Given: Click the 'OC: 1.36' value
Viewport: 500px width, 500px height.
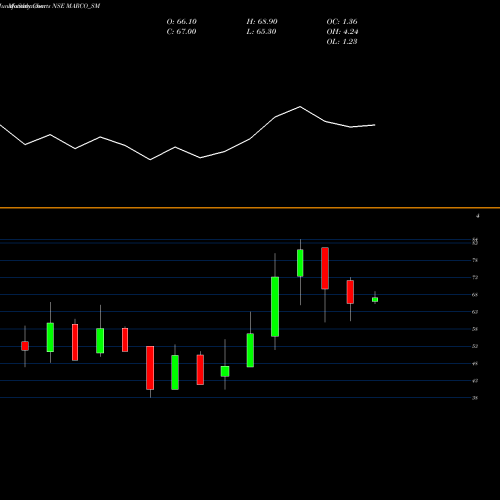Looking at the screenshot, I should (x=342, y=22).
